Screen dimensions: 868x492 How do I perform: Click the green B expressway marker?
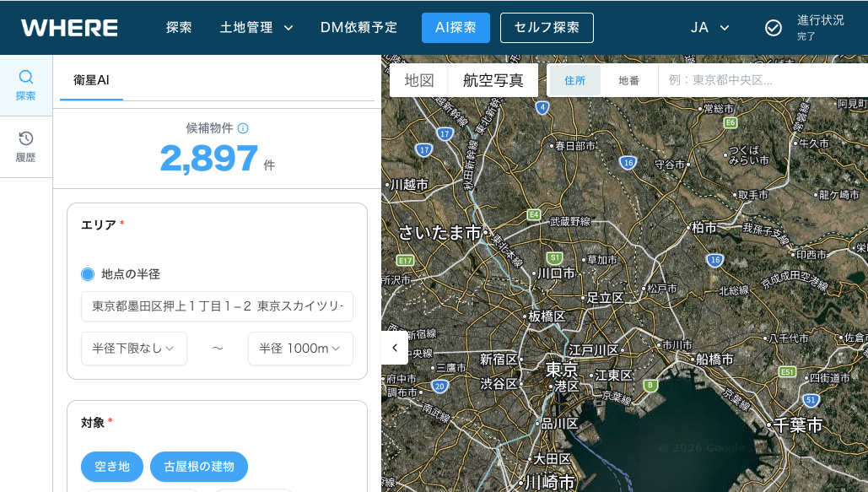tap(650, 385)
